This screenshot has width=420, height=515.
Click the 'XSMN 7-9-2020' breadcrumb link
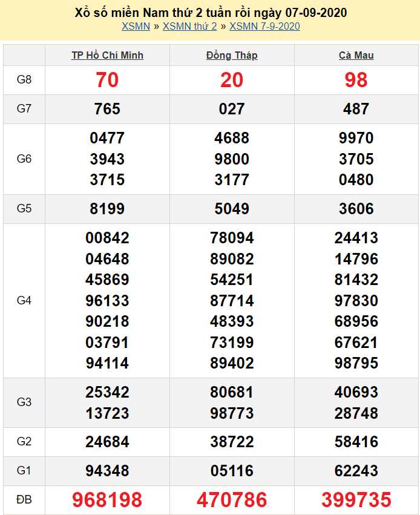click(x=264, y=26)
